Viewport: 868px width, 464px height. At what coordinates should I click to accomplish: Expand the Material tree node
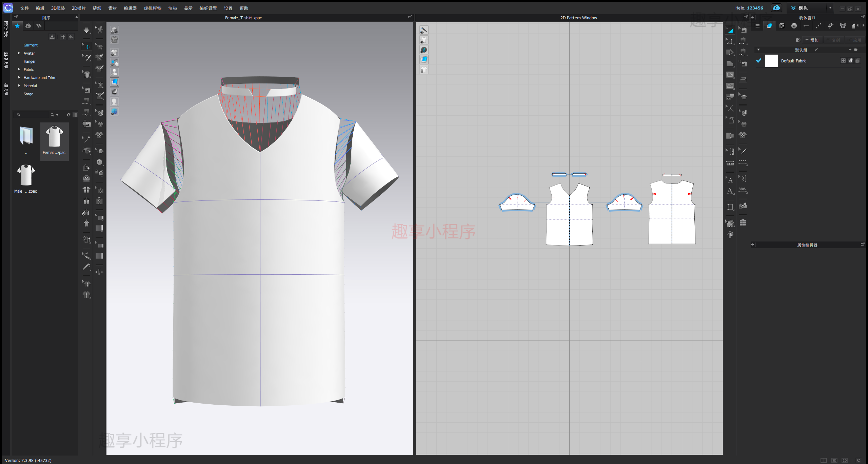(19, 85)
